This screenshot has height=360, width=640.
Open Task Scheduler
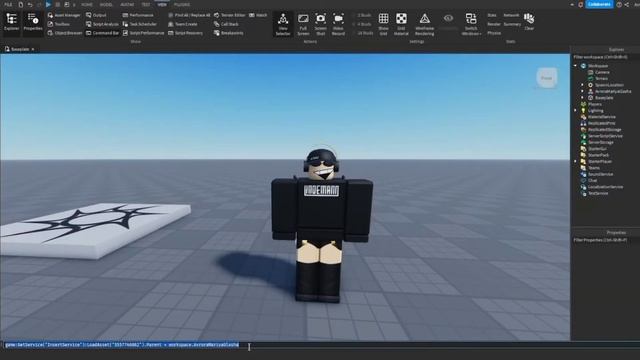140,24
